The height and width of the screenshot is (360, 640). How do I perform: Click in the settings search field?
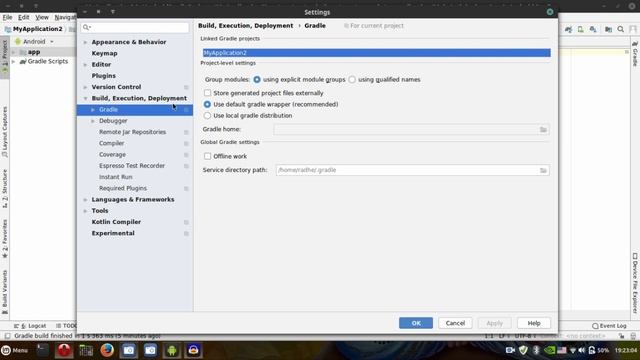click(x=135, y=27)
